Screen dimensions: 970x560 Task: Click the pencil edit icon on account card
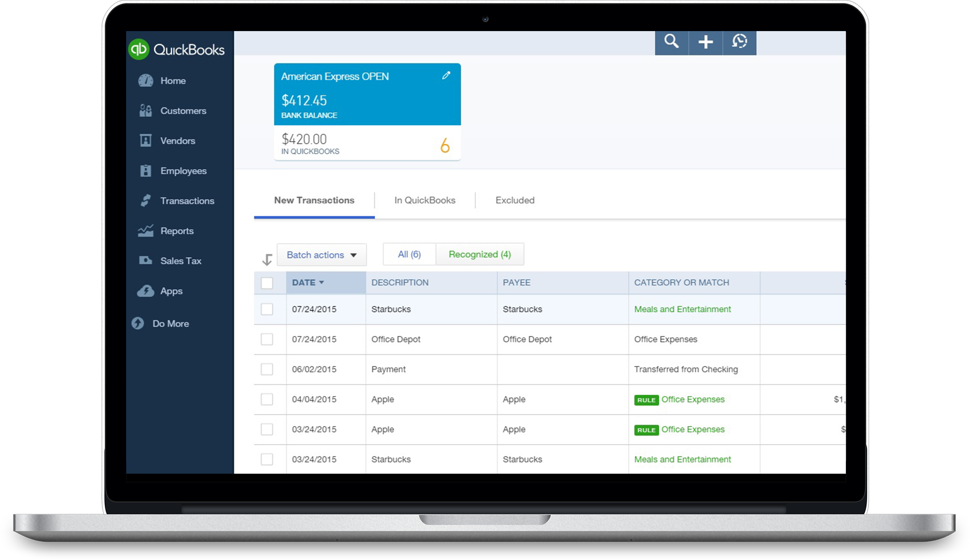click(x=446, y=76)
